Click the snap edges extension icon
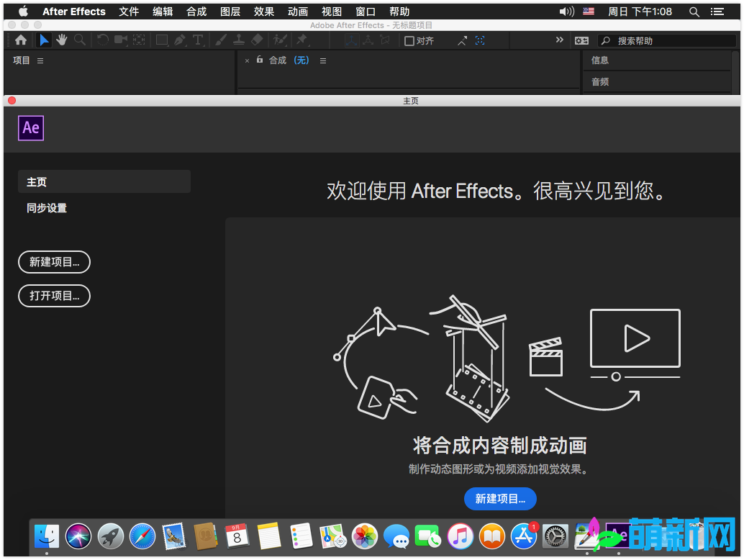The height and width of the screenshot is (560, 744). click(x=462, y=41)
